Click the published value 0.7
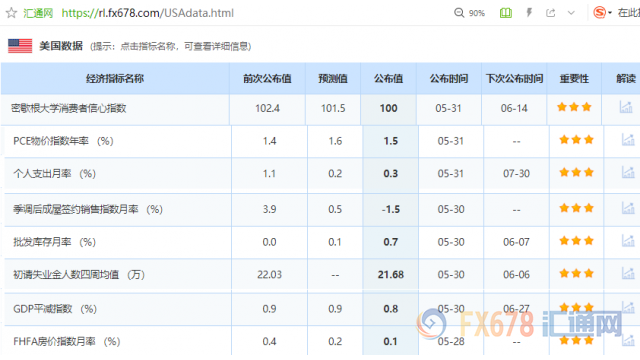This screenshot has width=640, height=360. pos(391,242)
